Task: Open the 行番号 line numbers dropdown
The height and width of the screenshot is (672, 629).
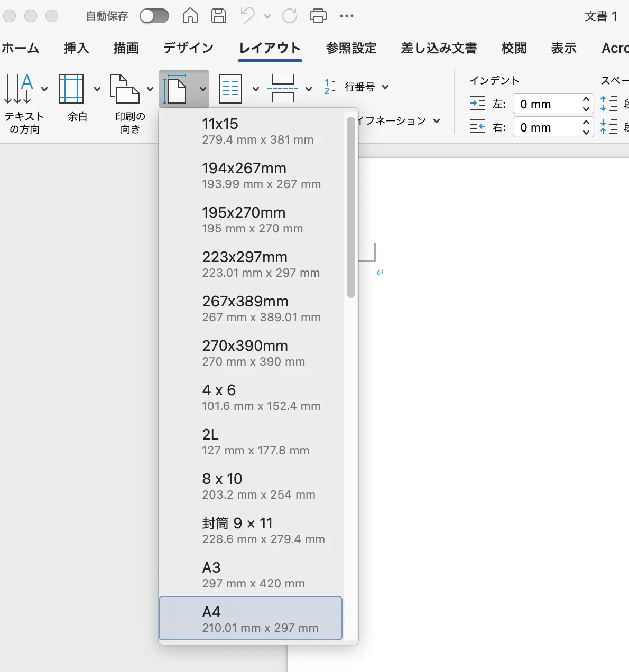Action: point(385,87)
